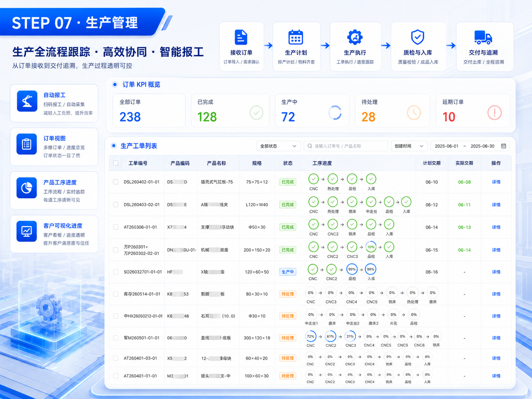Click the 实际交期 column header
532x399 pixels.
[464, 163]
